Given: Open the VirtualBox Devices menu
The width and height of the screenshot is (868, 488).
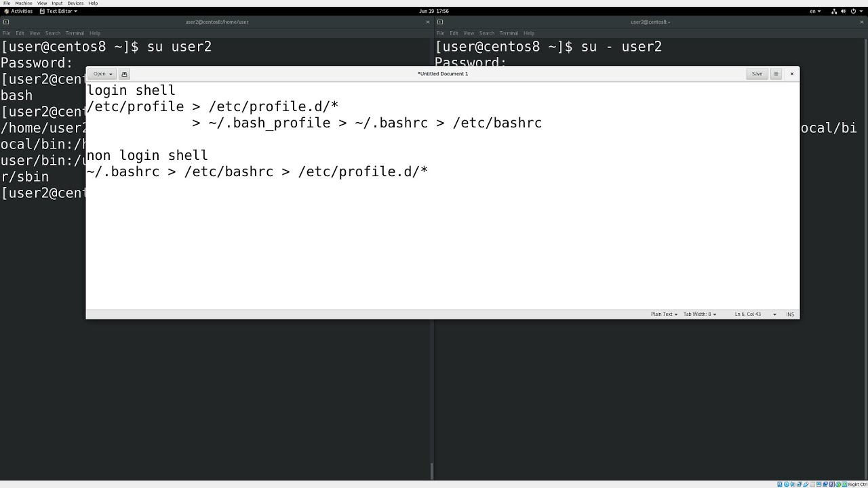Looking at the screenshot, I should click(75, 3).
